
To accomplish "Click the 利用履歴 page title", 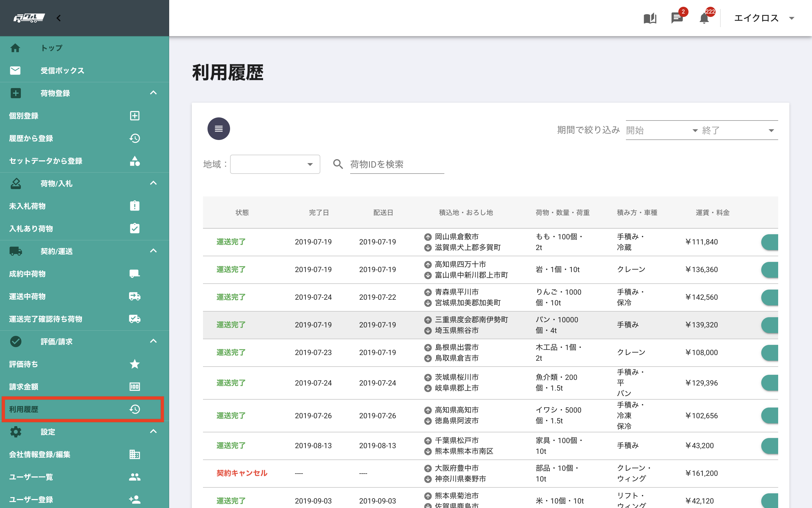I will (228, 72).
